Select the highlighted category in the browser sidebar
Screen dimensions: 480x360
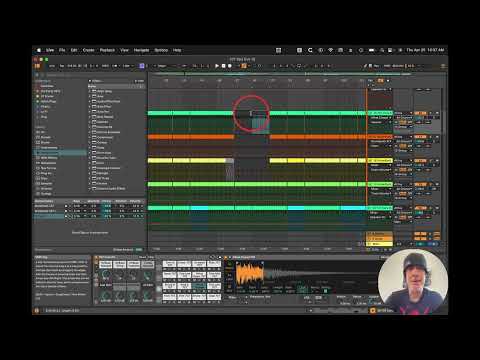[61, 153]
